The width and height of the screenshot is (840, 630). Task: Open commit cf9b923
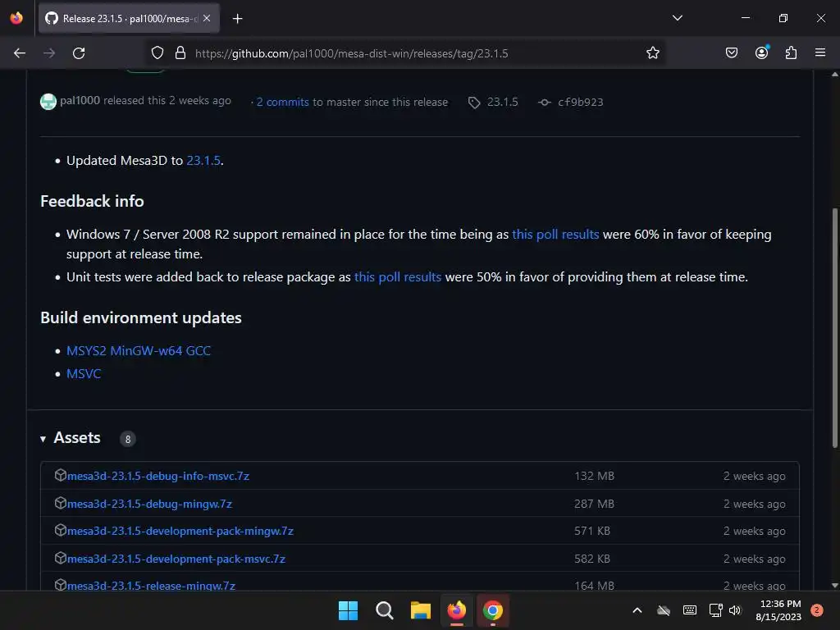click(571, 102)
